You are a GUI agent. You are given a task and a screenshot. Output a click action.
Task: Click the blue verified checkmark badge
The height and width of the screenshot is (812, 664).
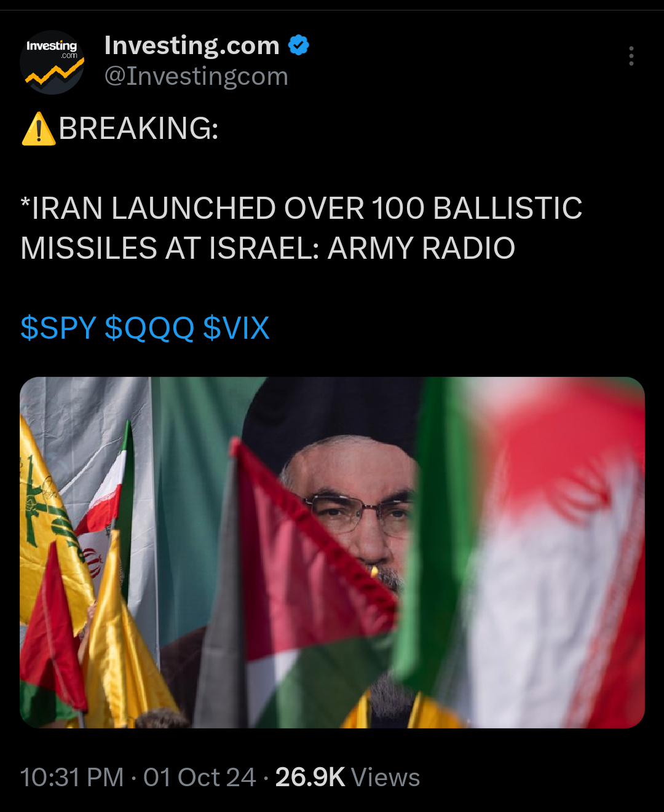pyautogui.click(x=299, y=45)
